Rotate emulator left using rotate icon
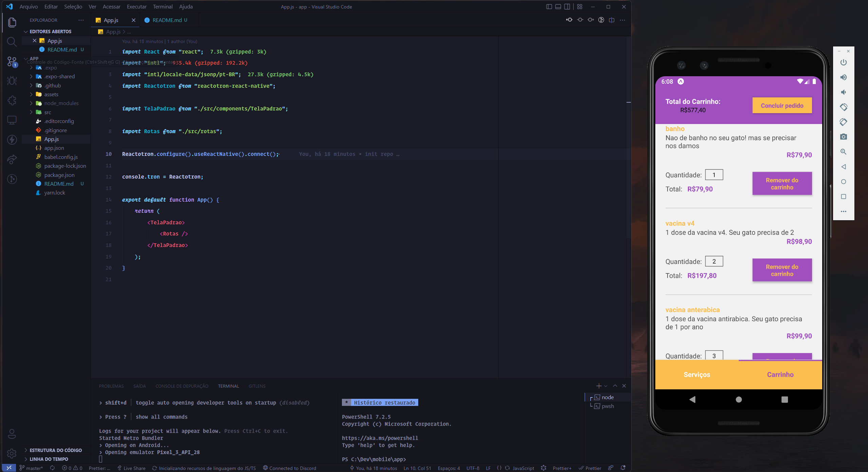 click(x=843, y=107)
